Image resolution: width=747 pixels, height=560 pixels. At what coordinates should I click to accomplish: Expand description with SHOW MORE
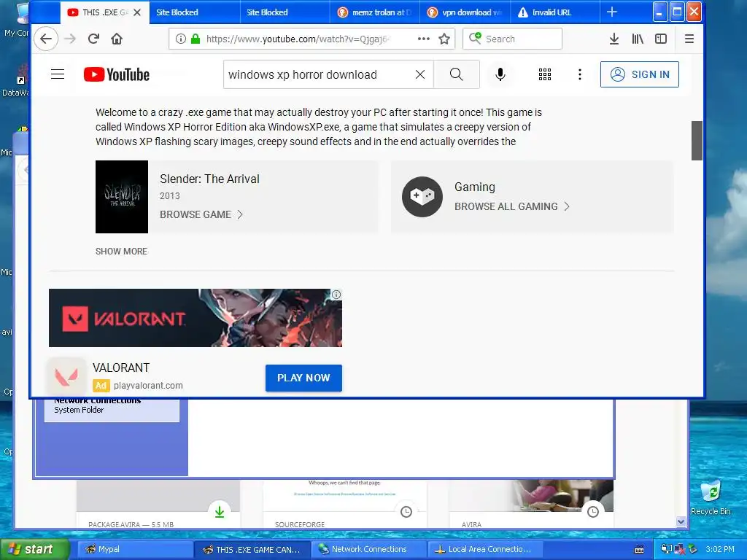(122, 252)
